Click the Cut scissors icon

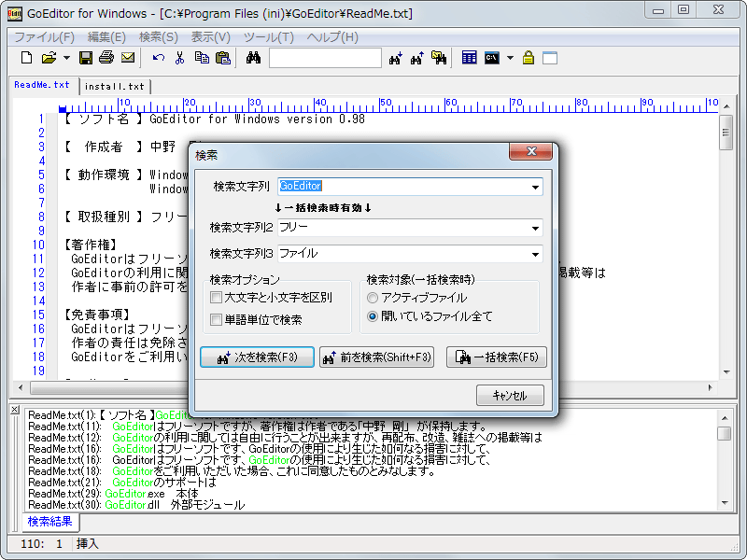coord(179,58)
